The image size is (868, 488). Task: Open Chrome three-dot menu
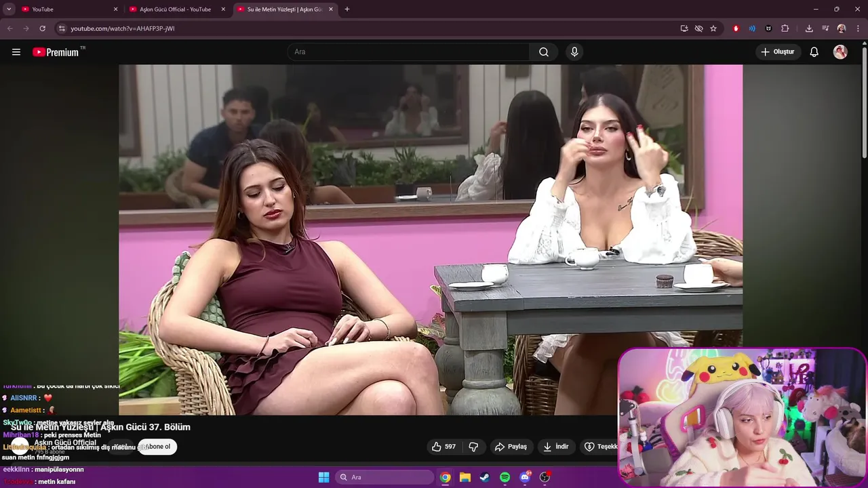pyautogui.click(x=858, y=28)
